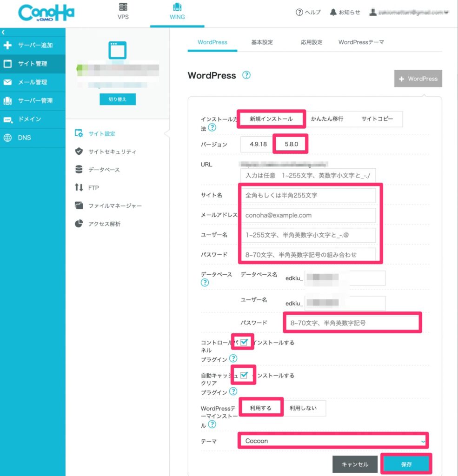Click the WordPress ユーザー名 input field
The image size is (458, 476).
(308, 235)
